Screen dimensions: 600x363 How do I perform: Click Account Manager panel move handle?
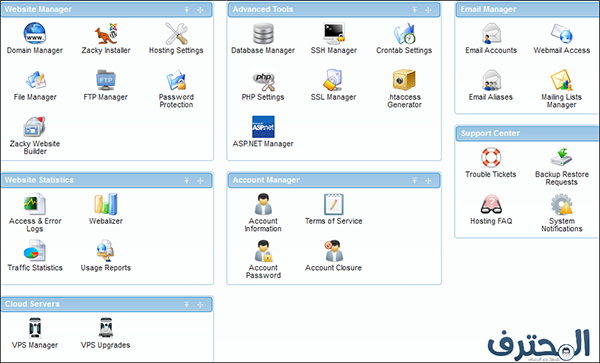click(x=428, y=181)
